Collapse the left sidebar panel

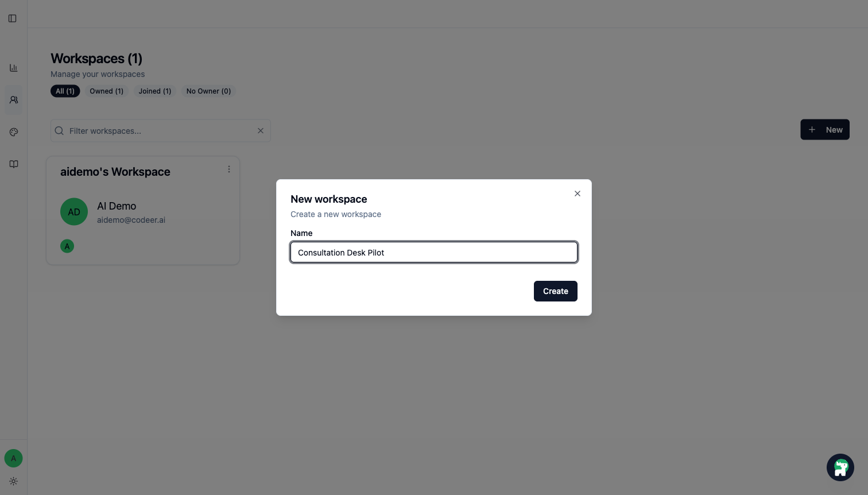pos(13,18)
